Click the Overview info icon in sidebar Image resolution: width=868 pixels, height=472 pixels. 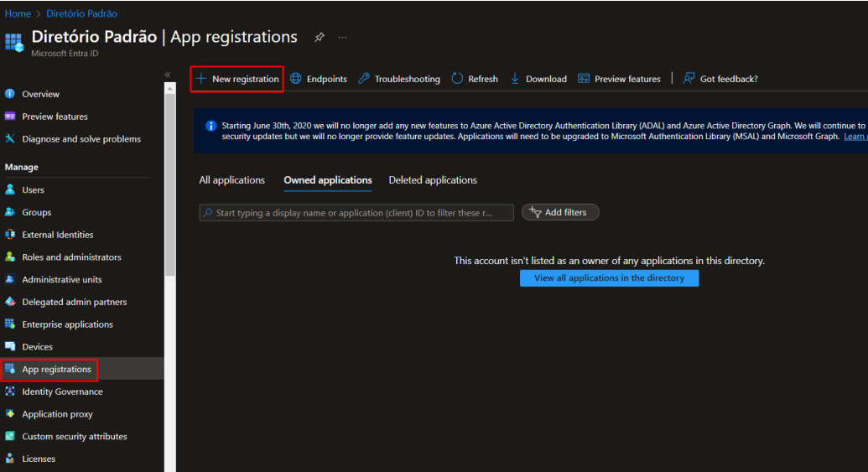(x=10, y=94)
